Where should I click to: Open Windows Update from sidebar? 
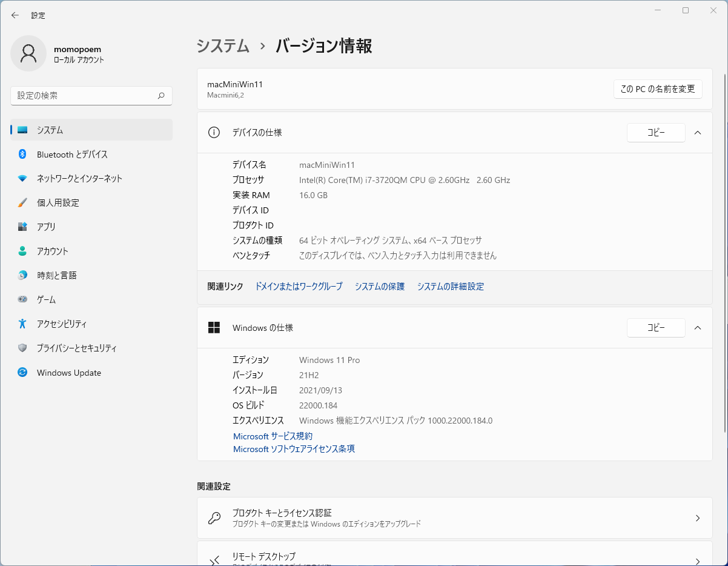[68, 373]
